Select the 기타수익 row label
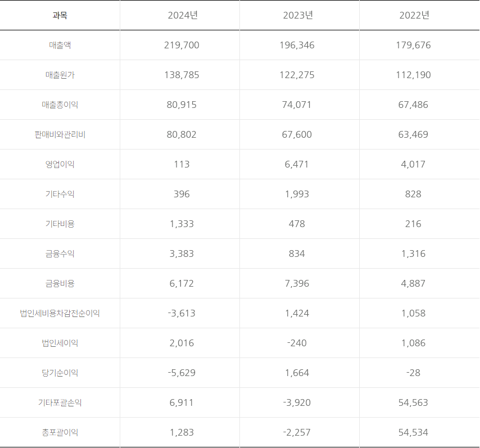 (x=60, y=194)
